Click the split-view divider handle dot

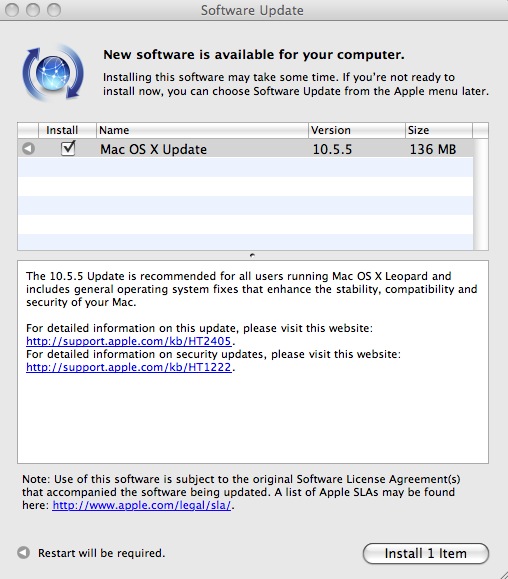click(253, 255)
